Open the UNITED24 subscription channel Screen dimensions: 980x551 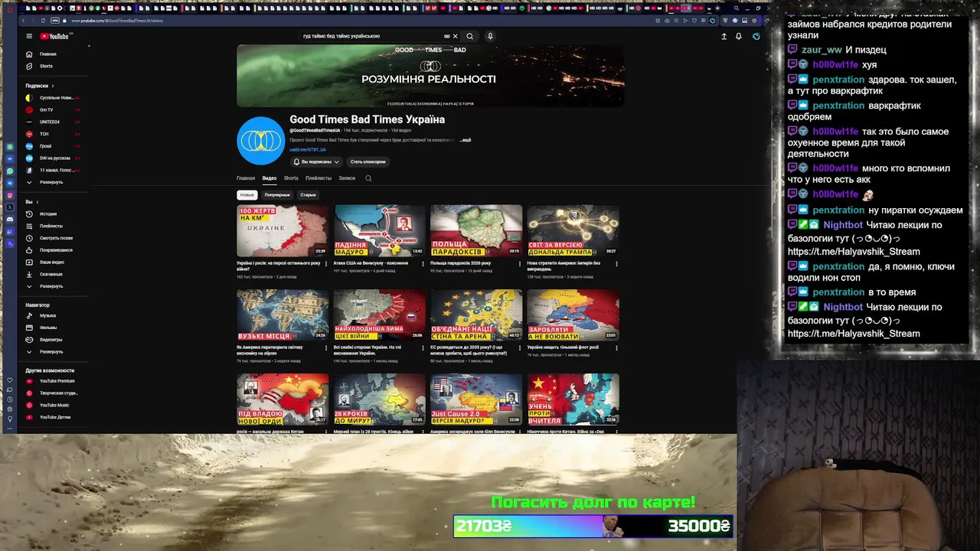[52, 122]
